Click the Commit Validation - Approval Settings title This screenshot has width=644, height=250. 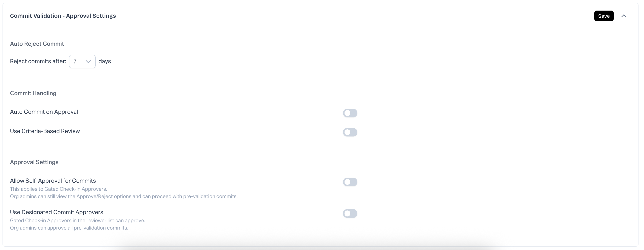(63, 16)
